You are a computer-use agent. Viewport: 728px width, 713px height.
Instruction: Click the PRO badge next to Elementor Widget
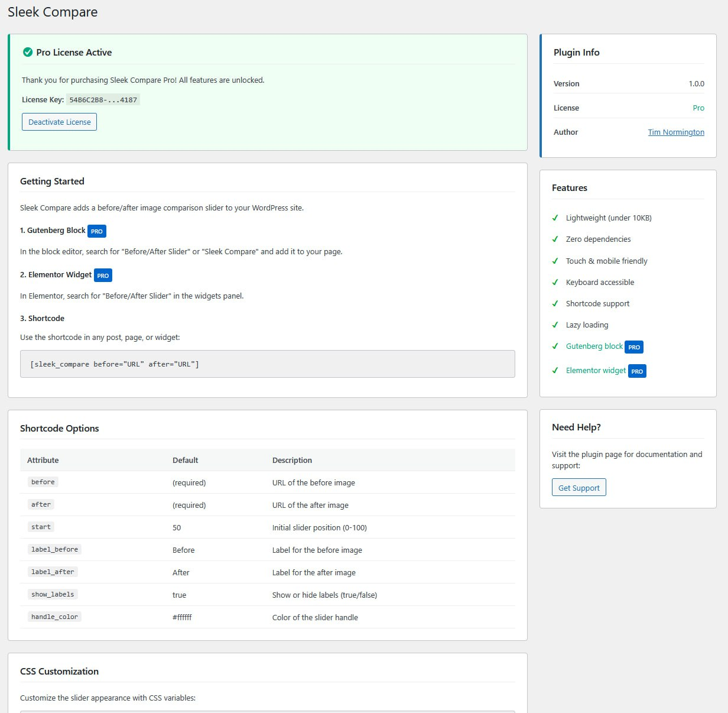(103, 275)
